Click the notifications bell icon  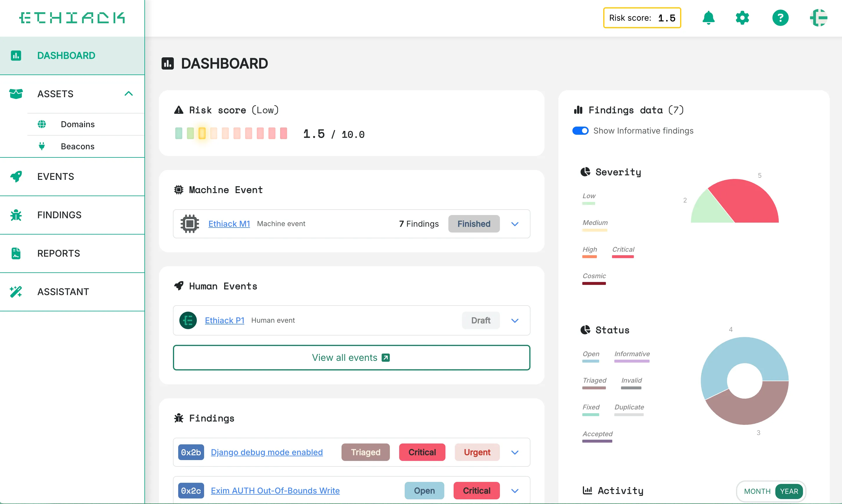[x=708, y=18]
